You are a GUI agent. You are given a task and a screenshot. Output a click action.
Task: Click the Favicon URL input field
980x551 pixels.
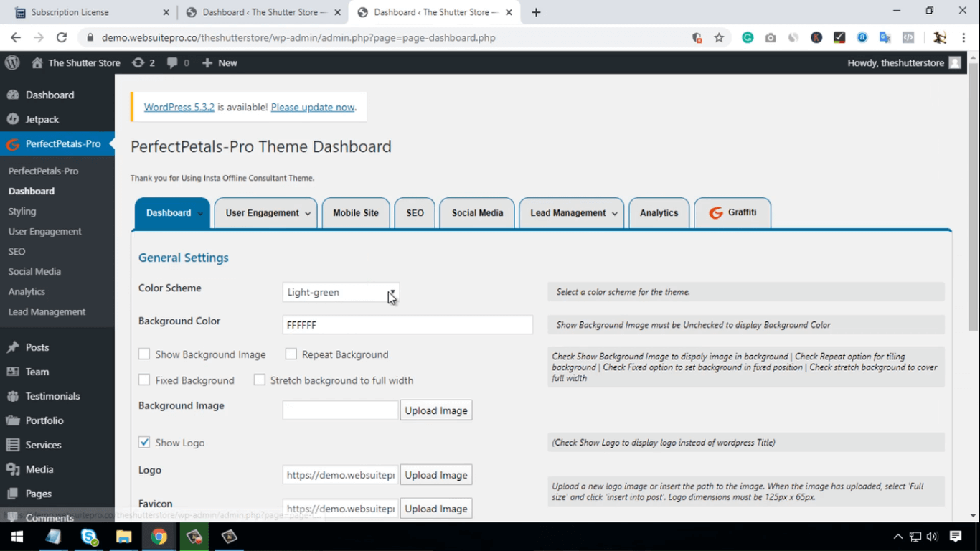pos(340,509)
